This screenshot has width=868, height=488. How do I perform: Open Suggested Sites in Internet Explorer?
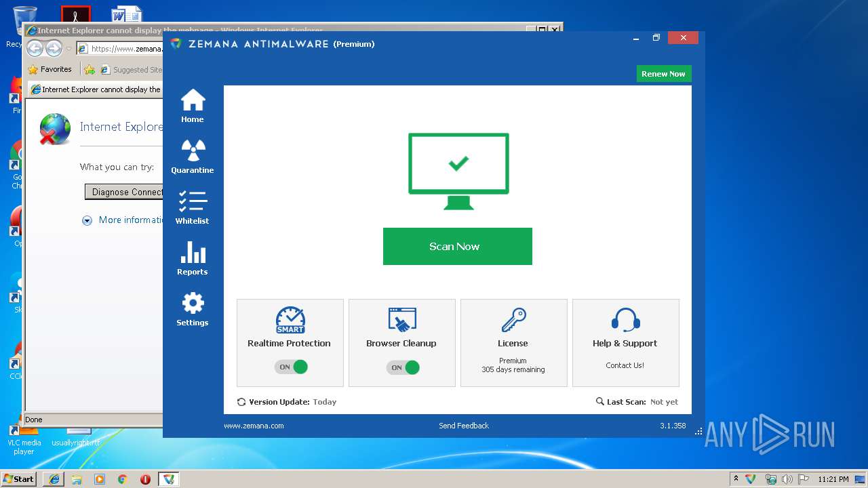[x=132, y=69]
